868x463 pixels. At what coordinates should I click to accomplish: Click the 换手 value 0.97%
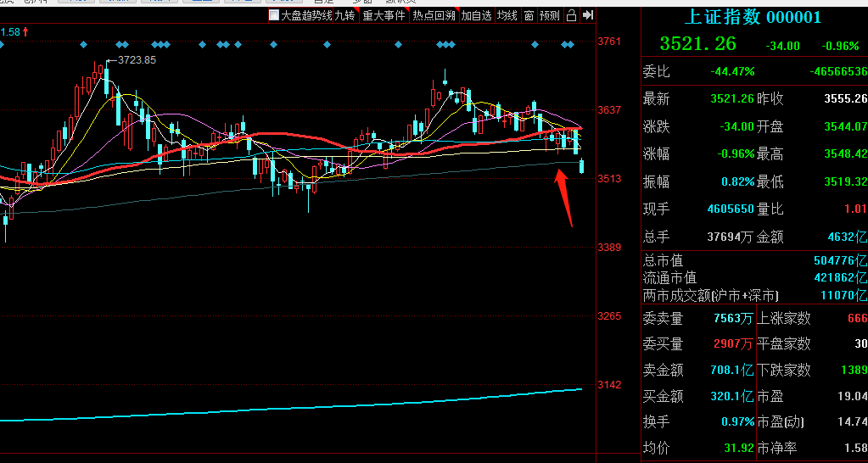[x=738, y=421]
